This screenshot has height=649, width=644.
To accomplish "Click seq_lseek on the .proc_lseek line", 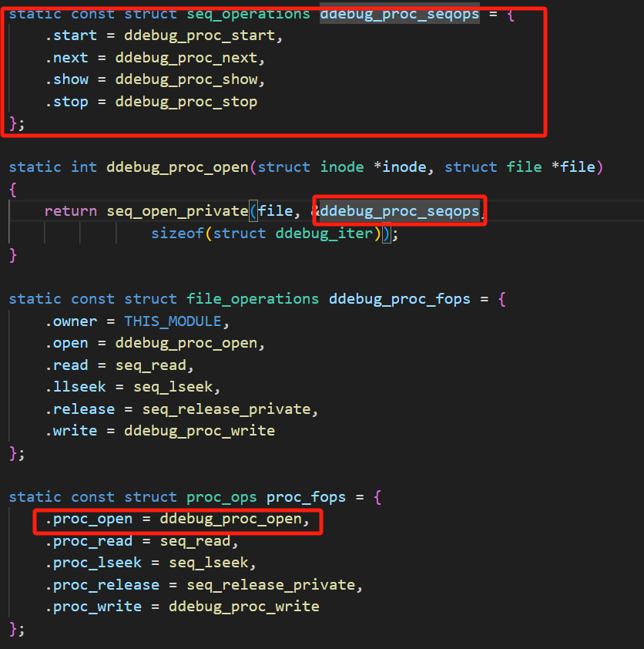I will [x=209, y=563].
